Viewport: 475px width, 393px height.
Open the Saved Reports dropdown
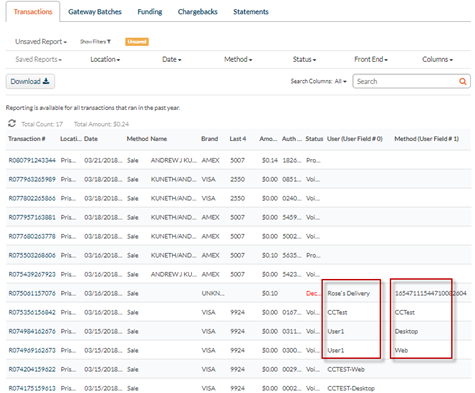(x=39, y=59)
